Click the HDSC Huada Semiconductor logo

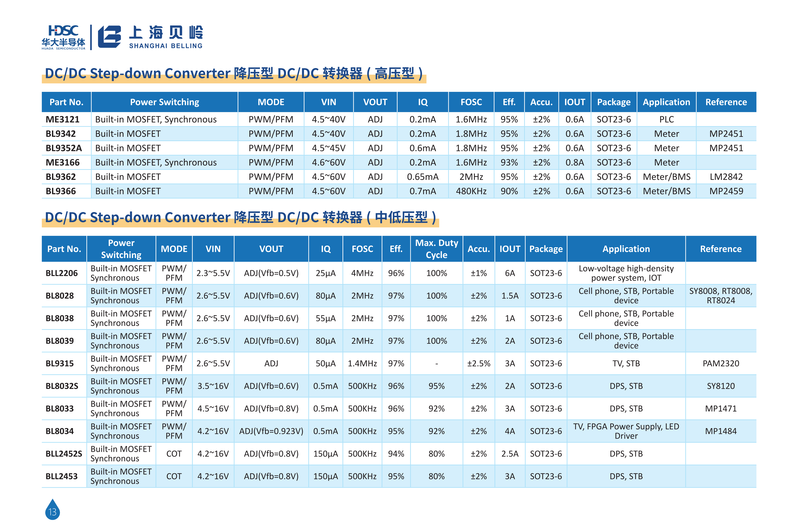click(63, 37)
